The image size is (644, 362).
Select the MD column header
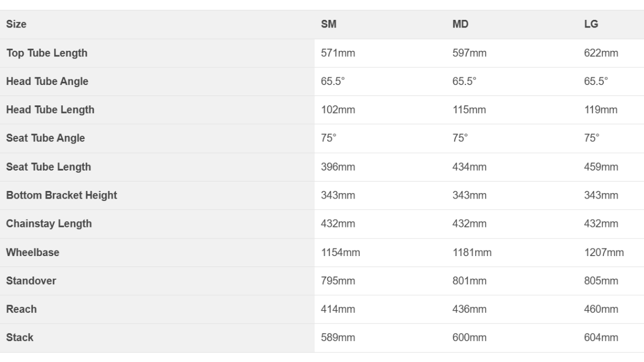460,24
